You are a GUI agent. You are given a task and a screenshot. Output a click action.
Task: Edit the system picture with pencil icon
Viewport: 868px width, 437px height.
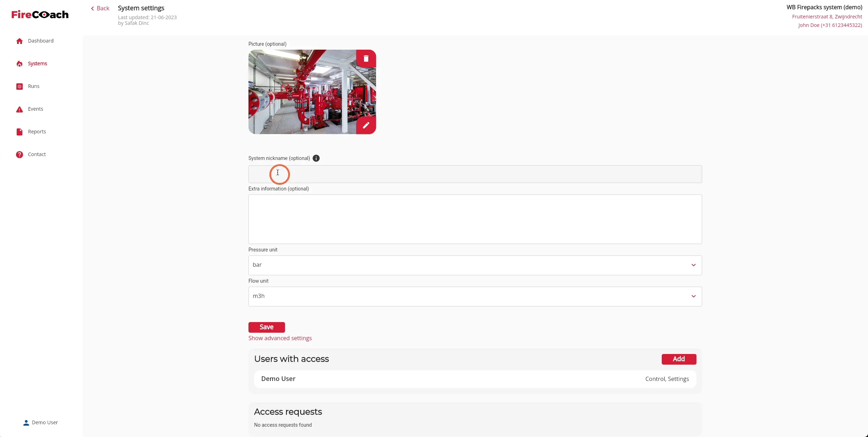click(x=366, y=125)
